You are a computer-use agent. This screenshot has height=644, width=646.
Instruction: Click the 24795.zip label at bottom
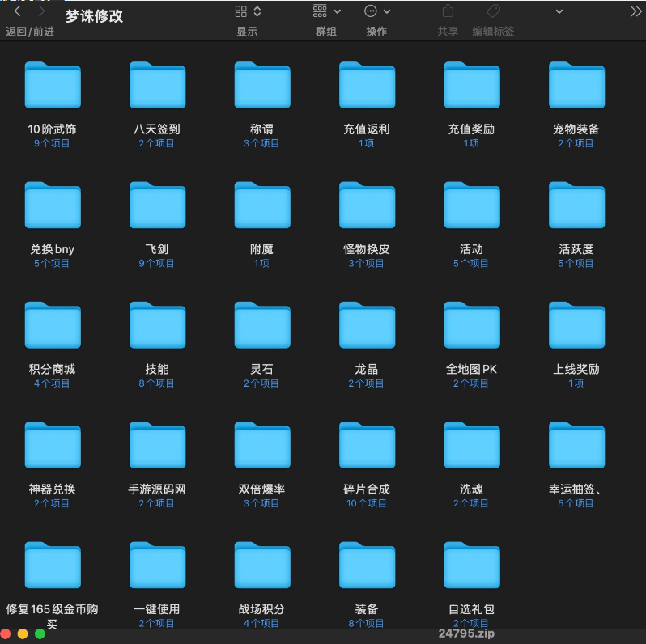(465, 633)
